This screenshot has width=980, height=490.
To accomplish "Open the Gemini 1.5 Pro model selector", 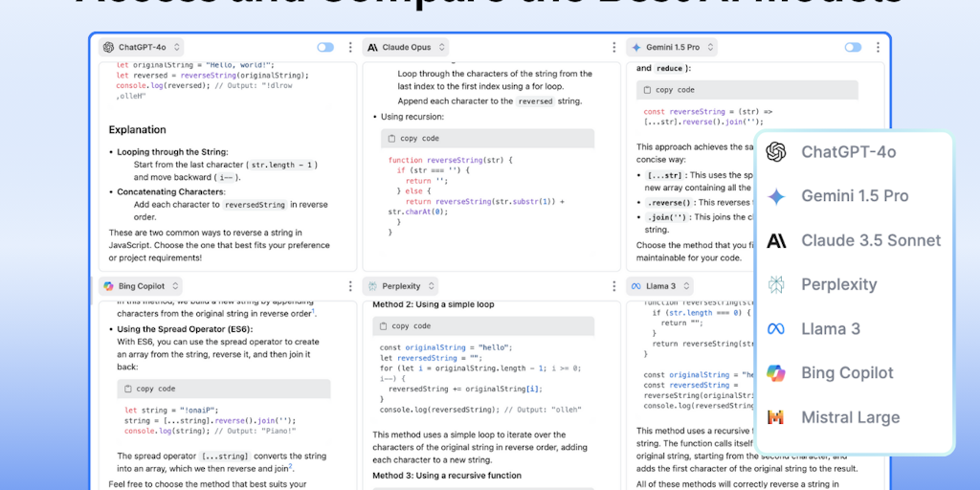I will pos(672,47).
